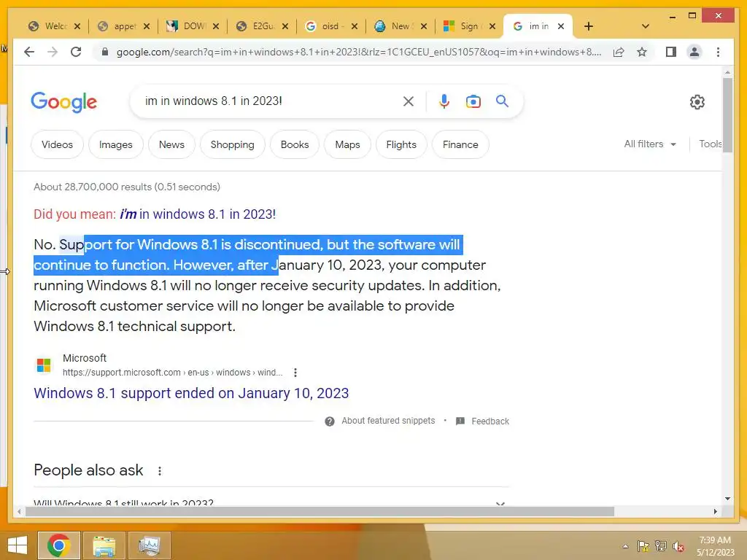Filter results by Shopping
The height and width of the screenshot is (560, 747).
pyautogui.click(x=233, y=144)
